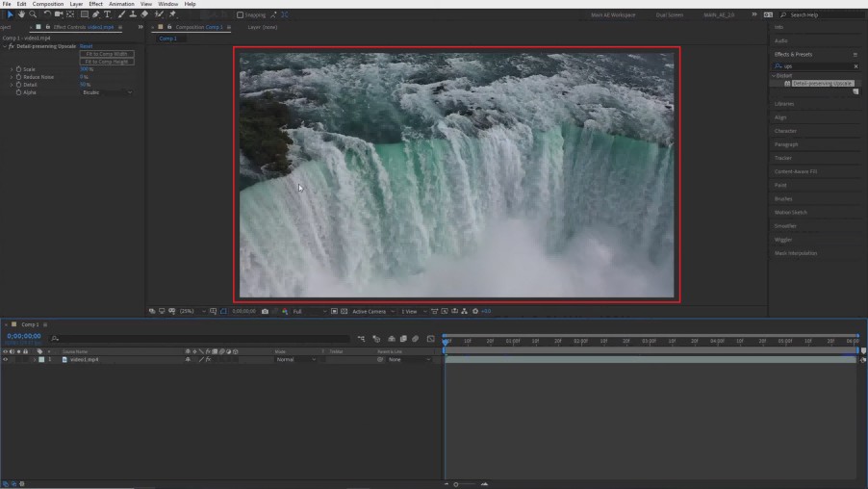Select the Pan Behind anchor point tool

pyautogui.click(x=70, y=14)
